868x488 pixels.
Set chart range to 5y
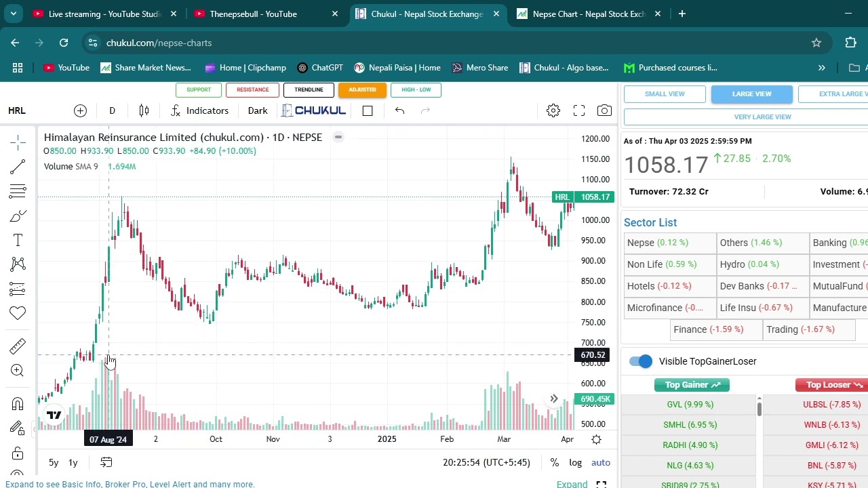point(54,462)
